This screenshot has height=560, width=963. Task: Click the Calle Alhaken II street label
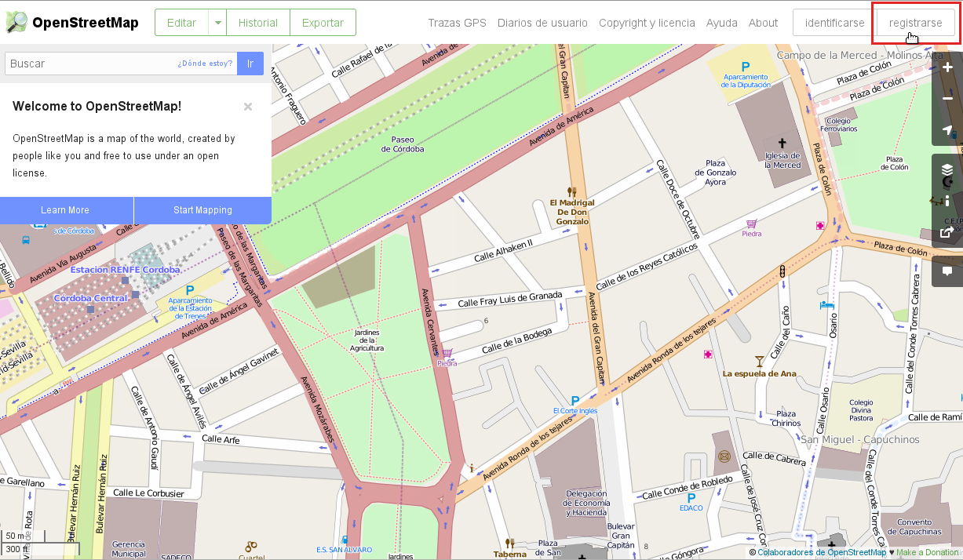click(503, 250)
